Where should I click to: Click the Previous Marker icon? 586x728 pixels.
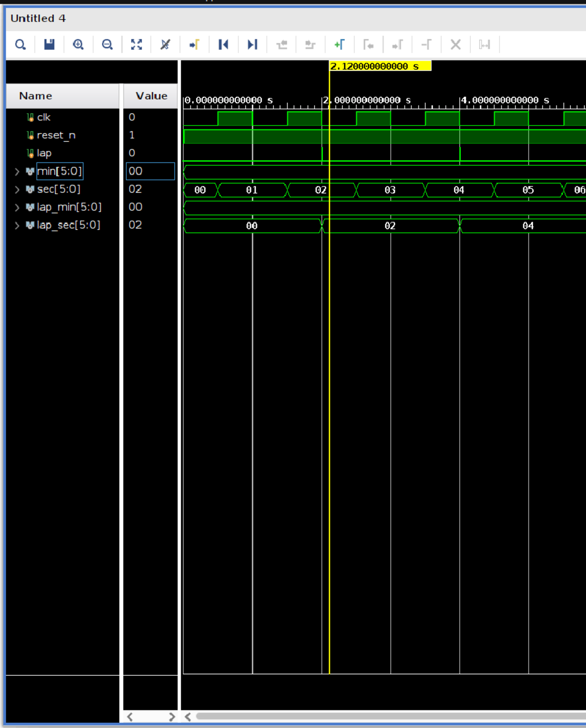pyautogui.click(x=368, y=45)
